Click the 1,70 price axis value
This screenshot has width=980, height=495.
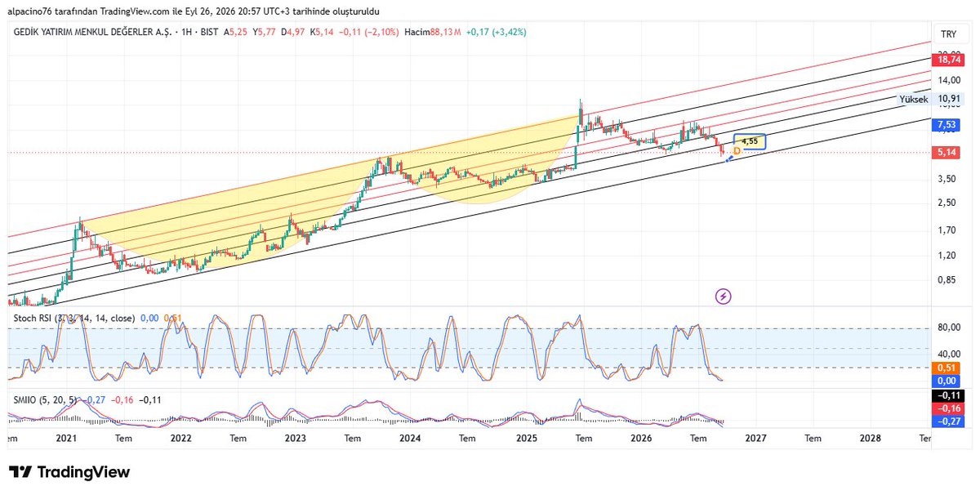[947, 230]
